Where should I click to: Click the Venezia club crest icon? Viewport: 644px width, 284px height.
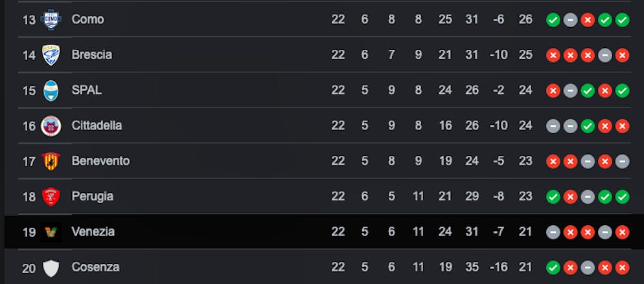pyautogui.click(x=51, y=232)
